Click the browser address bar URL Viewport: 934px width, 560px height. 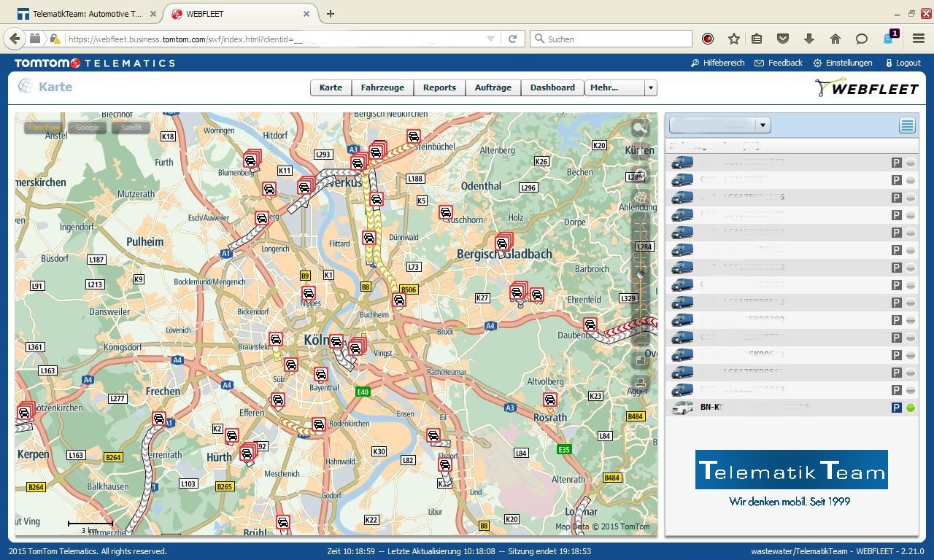(x=274, y=39)
